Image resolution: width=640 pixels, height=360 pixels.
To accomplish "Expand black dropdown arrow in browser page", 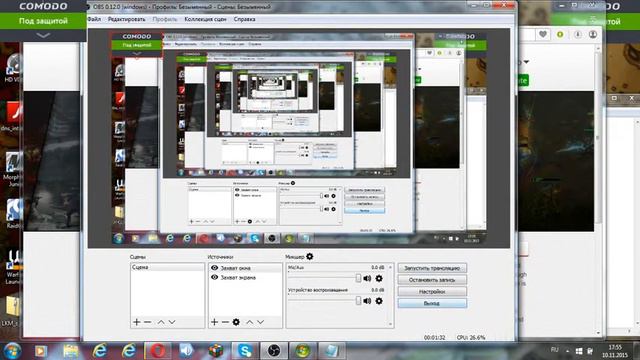I will (x=526, y=62).
